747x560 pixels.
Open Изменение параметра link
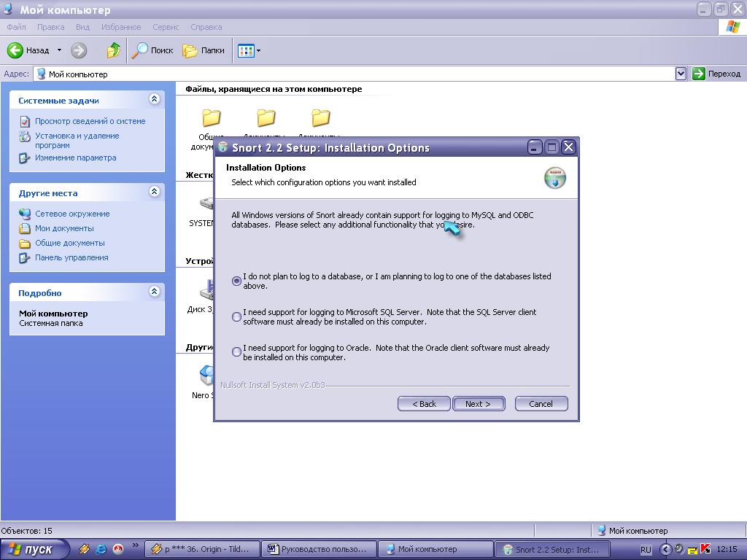tap(75, 157)
